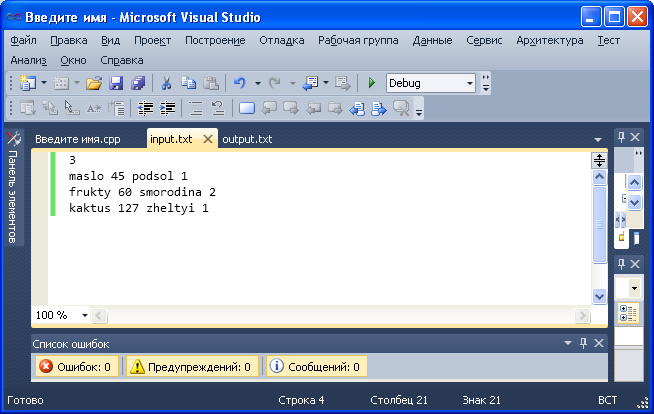
Task: Click the editor scroll down arrow
Action: click(x=599, y=296)
